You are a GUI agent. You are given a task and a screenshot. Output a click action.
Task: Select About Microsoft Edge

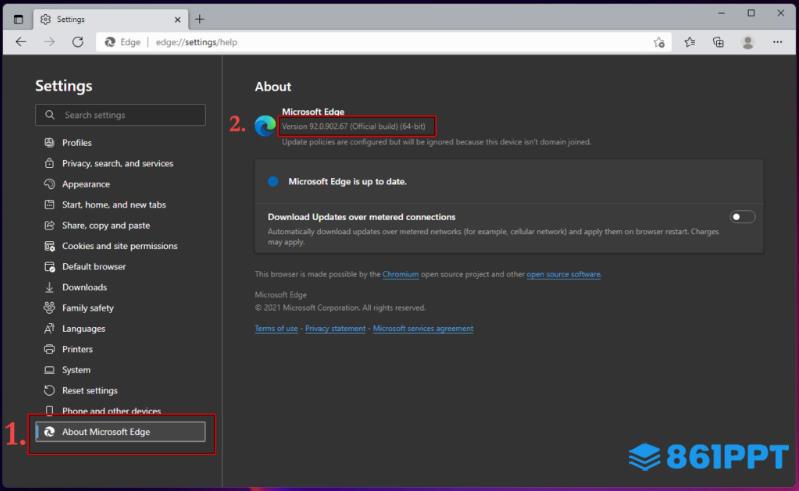[120, 431]
